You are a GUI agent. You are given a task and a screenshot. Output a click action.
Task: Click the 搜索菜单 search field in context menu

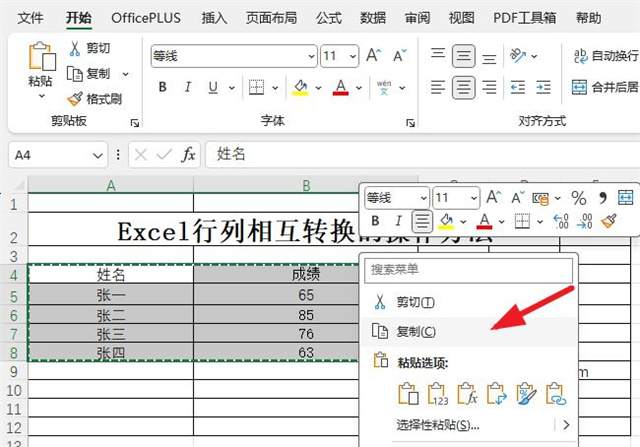pos(469,270)
